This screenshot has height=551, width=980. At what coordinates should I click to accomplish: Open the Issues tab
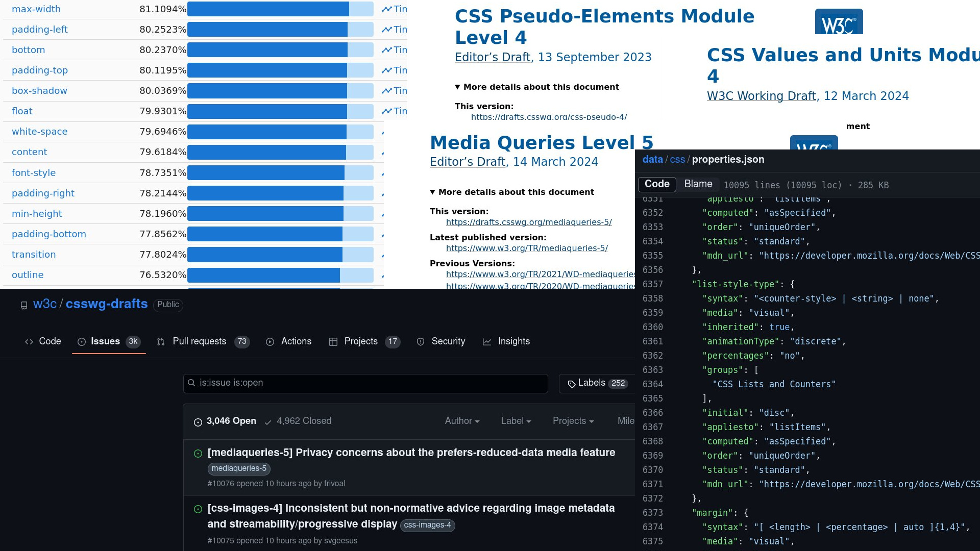(x=109, y=341)
